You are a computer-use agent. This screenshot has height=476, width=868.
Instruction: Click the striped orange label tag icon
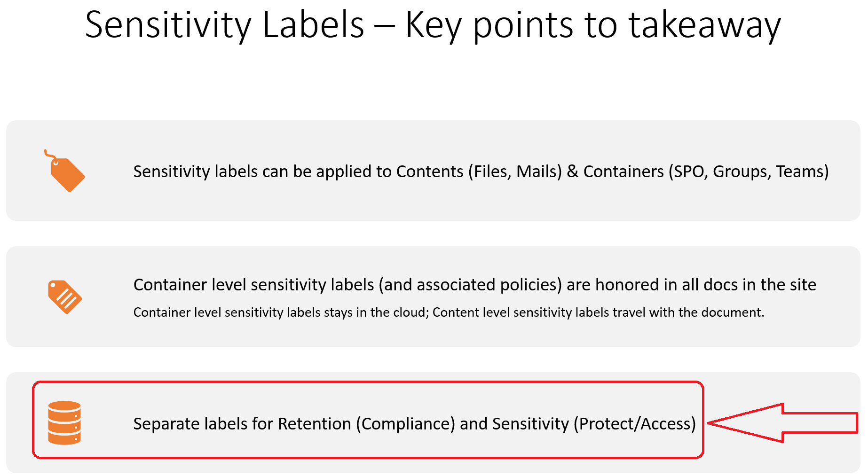click(65, 297)
